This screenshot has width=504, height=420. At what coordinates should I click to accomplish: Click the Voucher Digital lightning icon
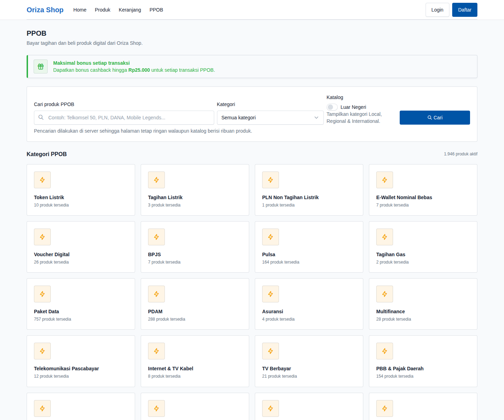[x=42, y=237]
